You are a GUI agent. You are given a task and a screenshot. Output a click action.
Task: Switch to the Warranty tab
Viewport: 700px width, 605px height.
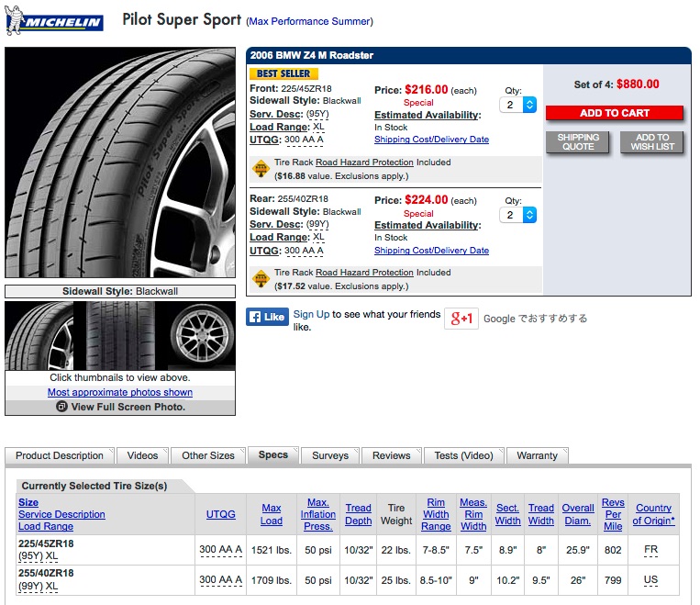[x=537, y=455]
